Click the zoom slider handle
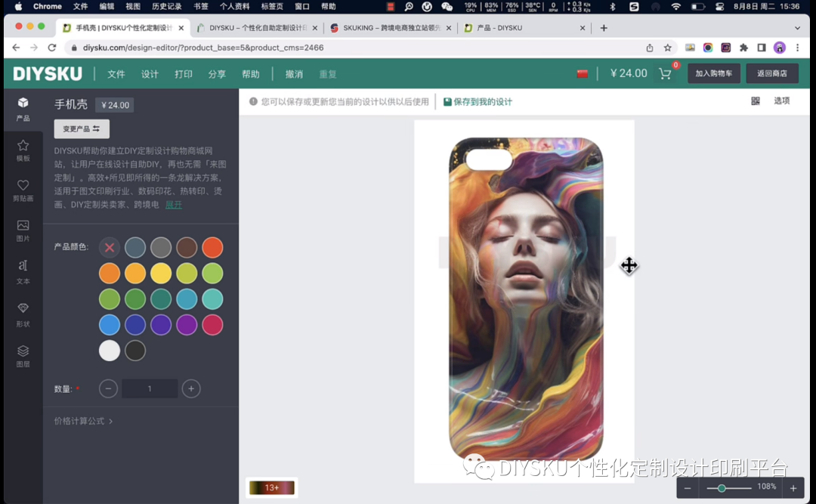This screenshot has height=504, width=816. click(x=722, y=488)
